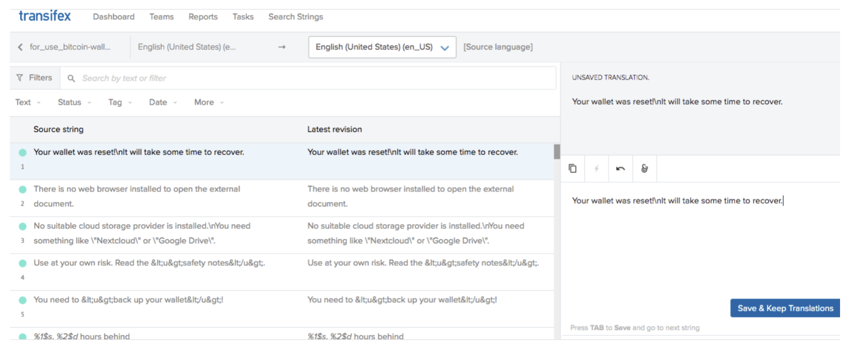Expand the Status filter dropdown
Viewport: 868px width, 348px height.
point(74,103)
